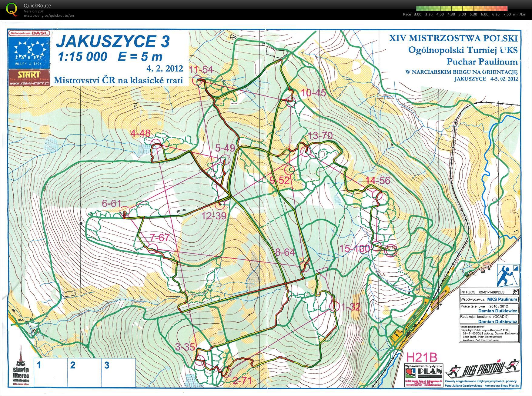Click the H21B course class label
The width and height of the screenshot is (532, 396).
pos(422,358)
